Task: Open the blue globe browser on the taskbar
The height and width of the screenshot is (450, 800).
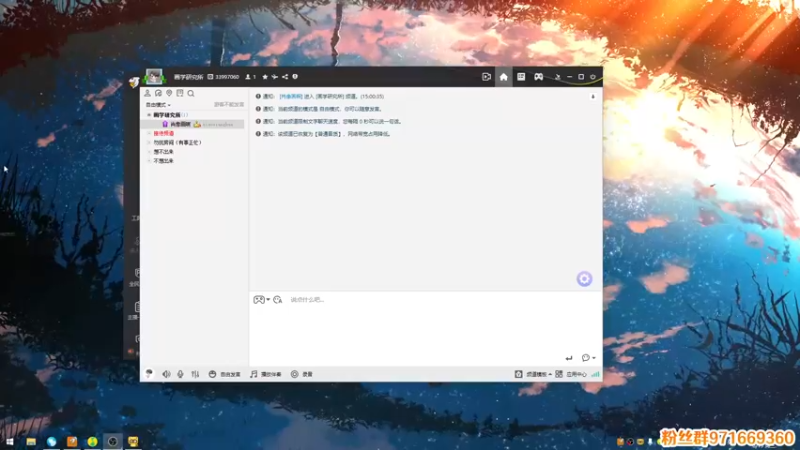Action: coord(52,442)
